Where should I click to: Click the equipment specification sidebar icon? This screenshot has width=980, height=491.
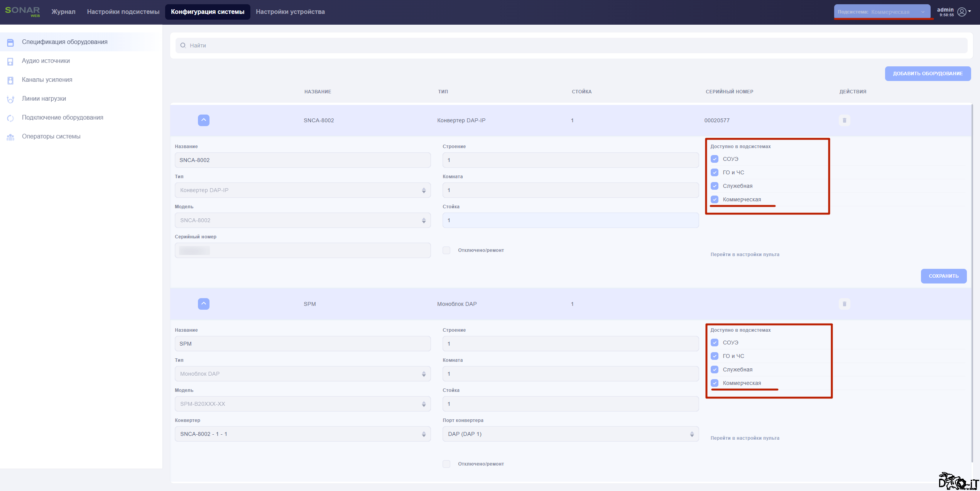(x=10, y=42)
